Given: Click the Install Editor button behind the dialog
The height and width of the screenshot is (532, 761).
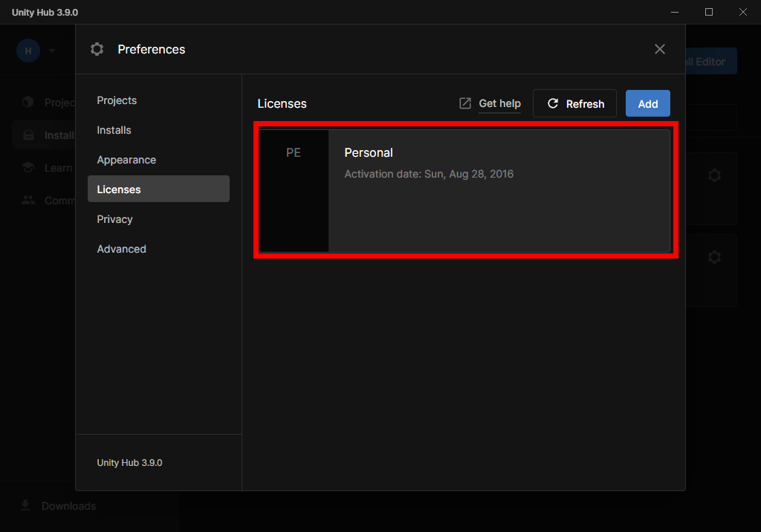Looking at the screenshot, I should 711,61.
